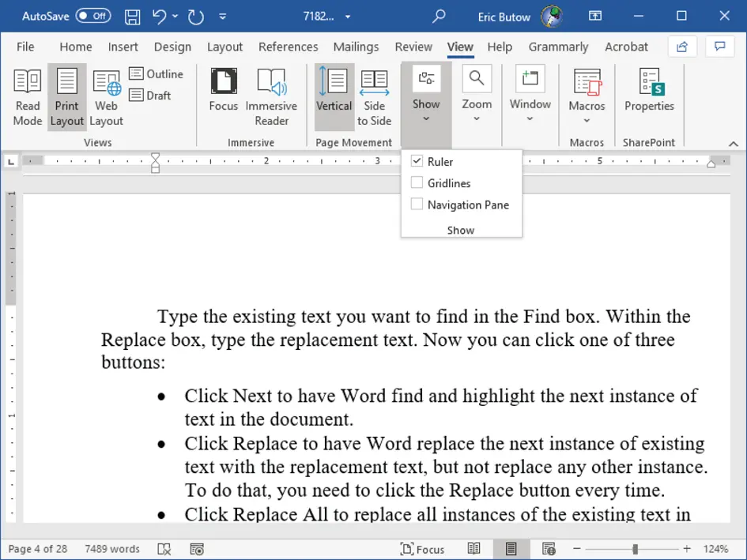The image size is (747, 560).
Task: Collapse the ribbon with the chevron
Action: [x=734, y=144]
